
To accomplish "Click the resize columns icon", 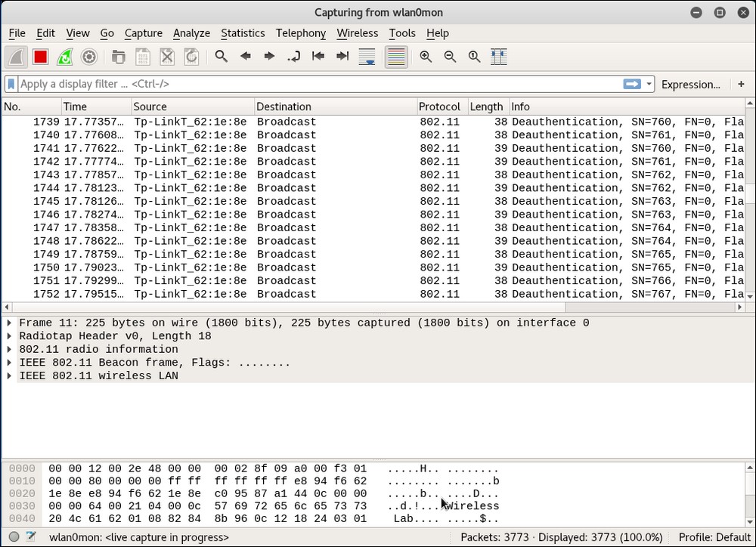I will (x=498, y=57).
